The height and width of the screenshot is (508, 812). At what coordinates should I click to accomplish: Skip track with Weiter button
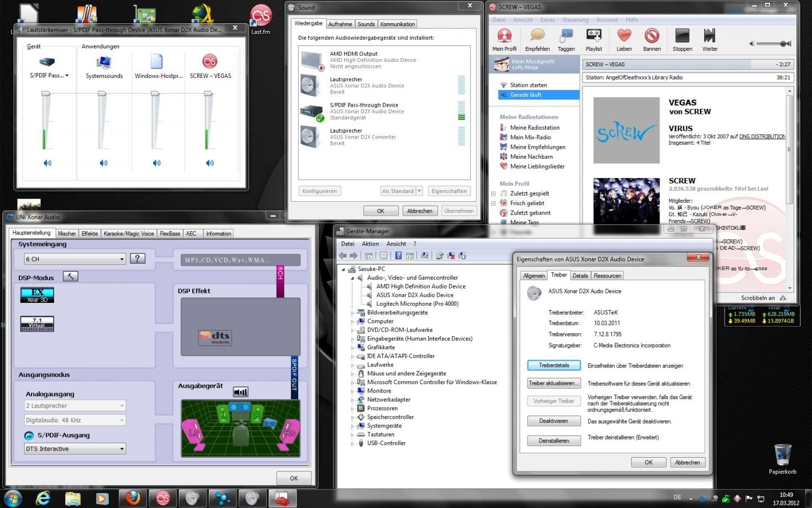point(710,40)
